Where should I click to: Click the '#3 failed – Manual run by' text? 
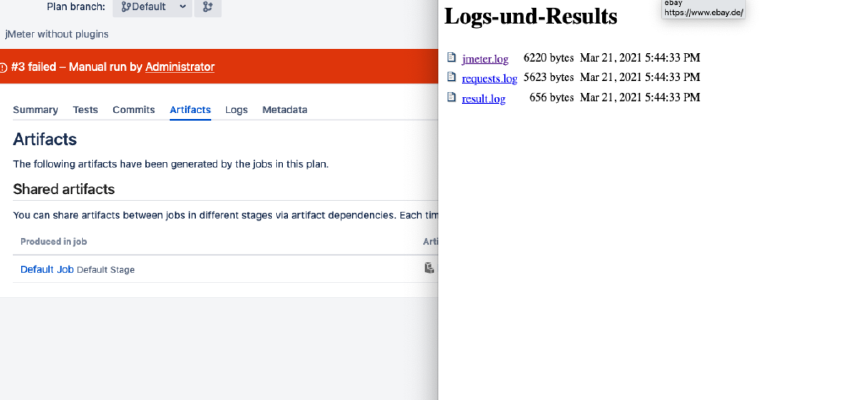click(77, 67)
